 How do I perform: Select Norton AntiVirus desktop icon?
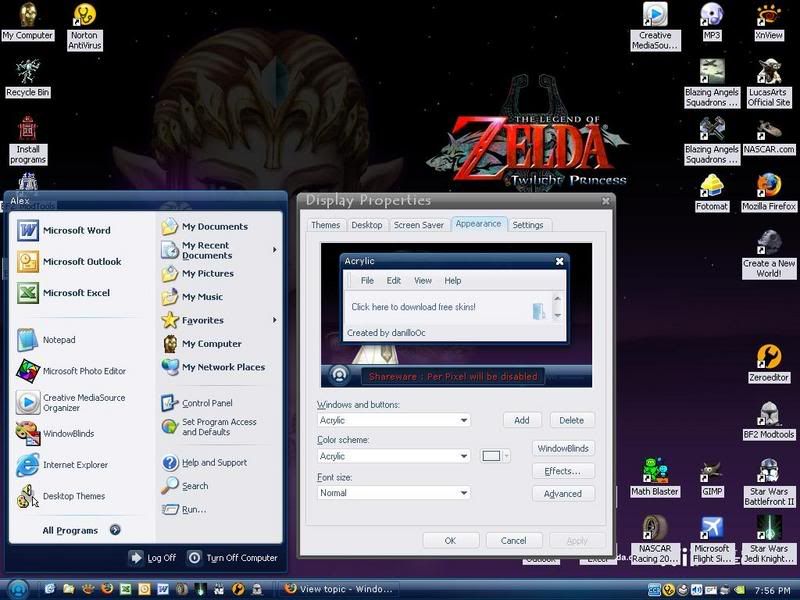coord(85,27)
